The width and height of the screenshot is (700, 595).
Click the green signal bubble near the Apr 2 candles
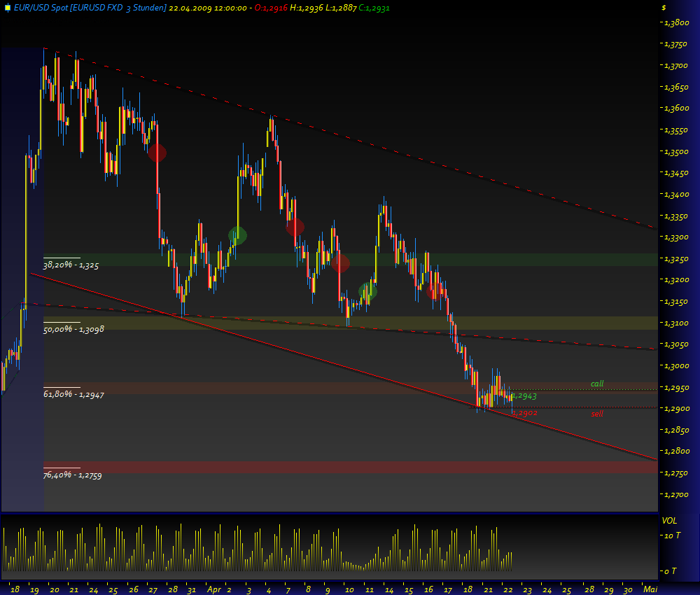coord(236,235)
